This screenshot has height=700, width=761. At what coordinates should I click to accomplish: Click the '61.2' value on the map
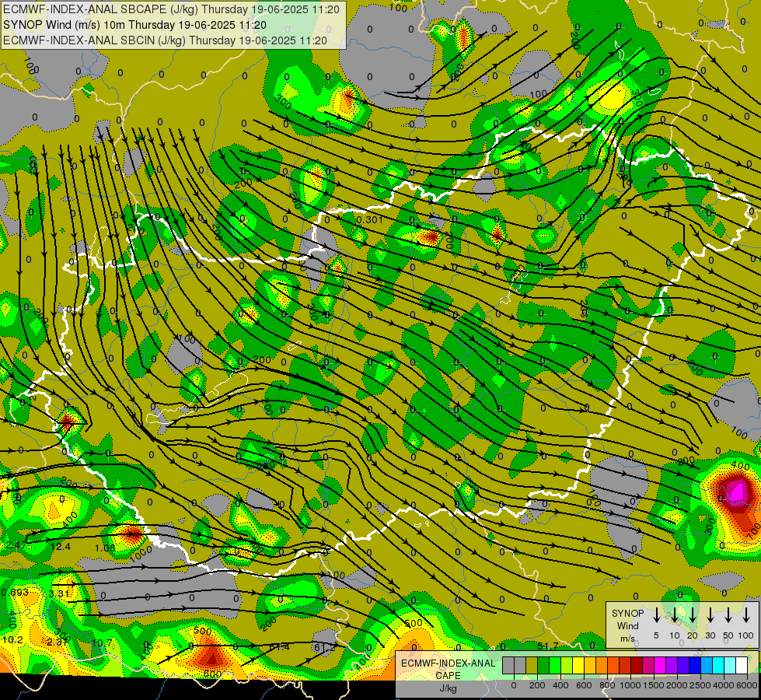[x=325, y=648]
